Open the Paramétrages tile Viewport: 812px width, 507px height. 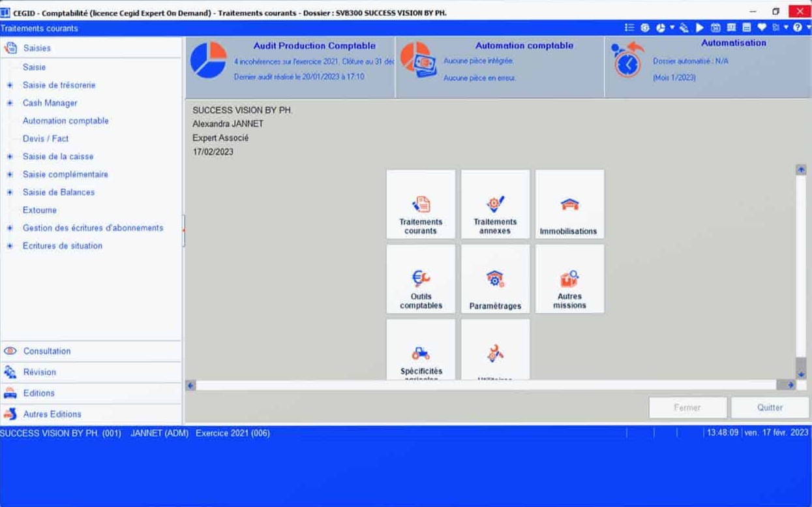495,279
